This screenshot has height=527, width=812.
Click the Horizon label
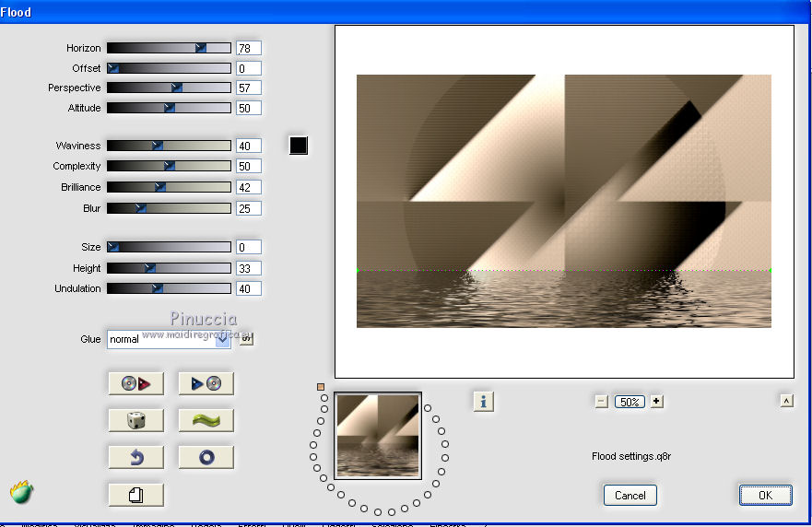(83, 48)
